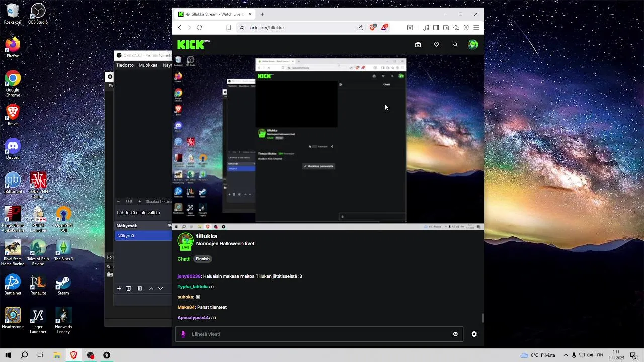Show hidden system tray icons

click(566, 355)
